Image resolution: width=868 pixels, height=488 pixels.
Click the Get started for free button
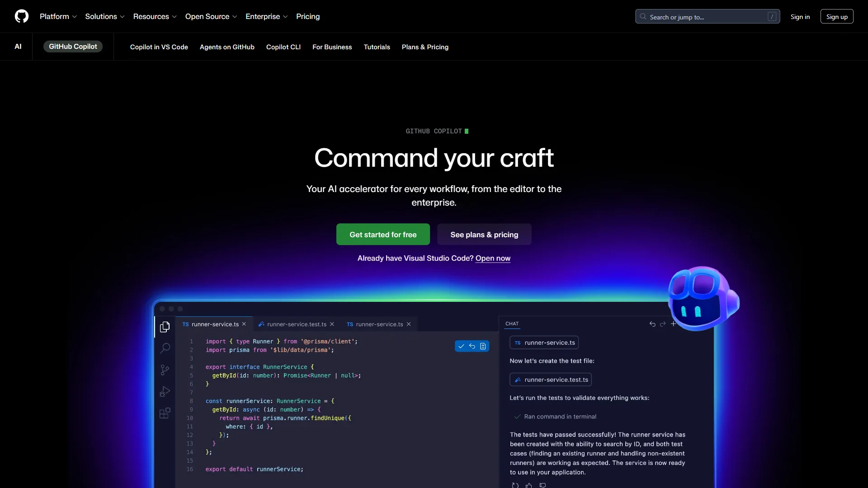tap(383, 235)
